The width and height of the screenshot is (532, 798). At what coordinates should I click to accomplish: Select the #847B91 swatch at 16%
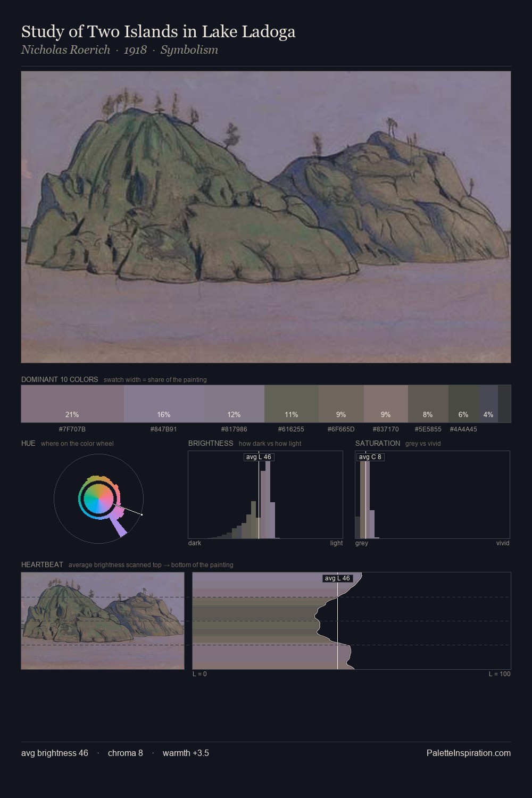164,404
